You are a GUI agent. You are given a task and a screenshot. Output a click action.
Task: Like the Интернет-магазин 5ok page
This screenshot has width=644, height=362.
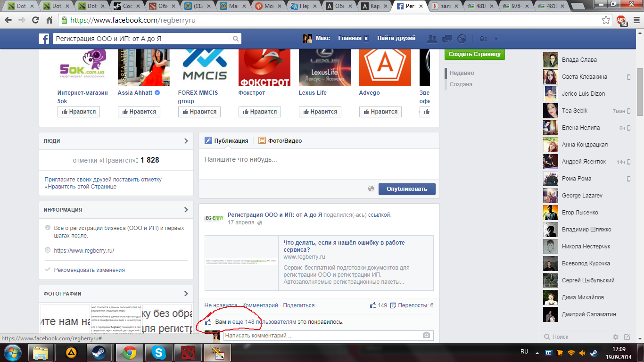(x=79, y=112)
